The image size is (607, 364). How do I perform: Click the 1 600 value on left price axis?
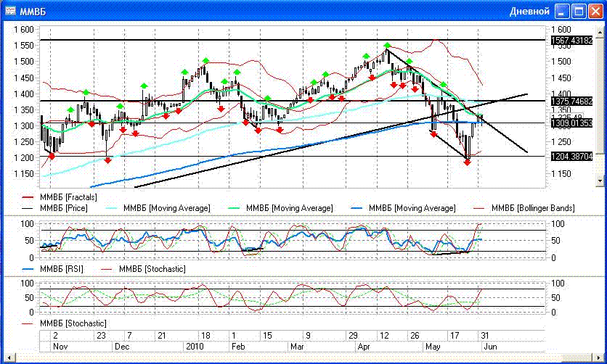click(x=24, y=30)
